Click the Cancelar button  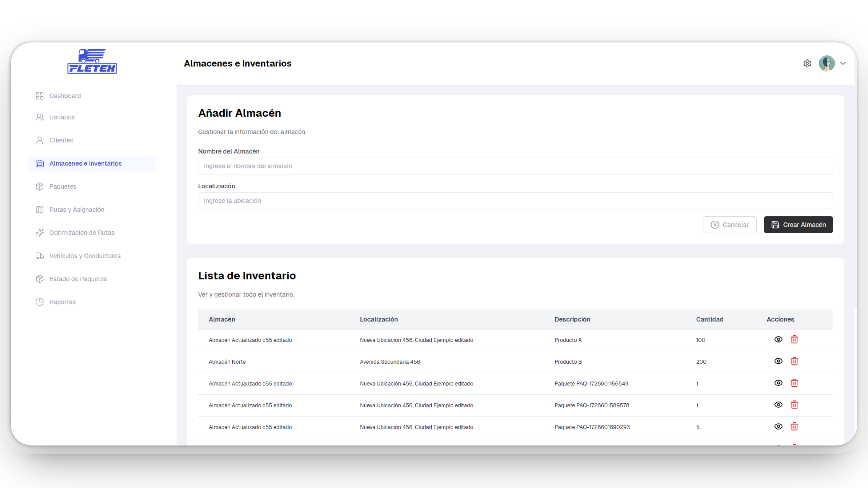[x=730, y=225]
